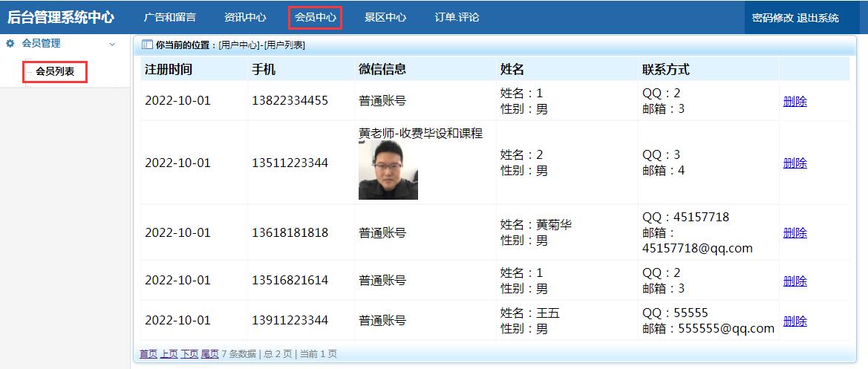Go to next page via 下页

click(x=189, y=354)
